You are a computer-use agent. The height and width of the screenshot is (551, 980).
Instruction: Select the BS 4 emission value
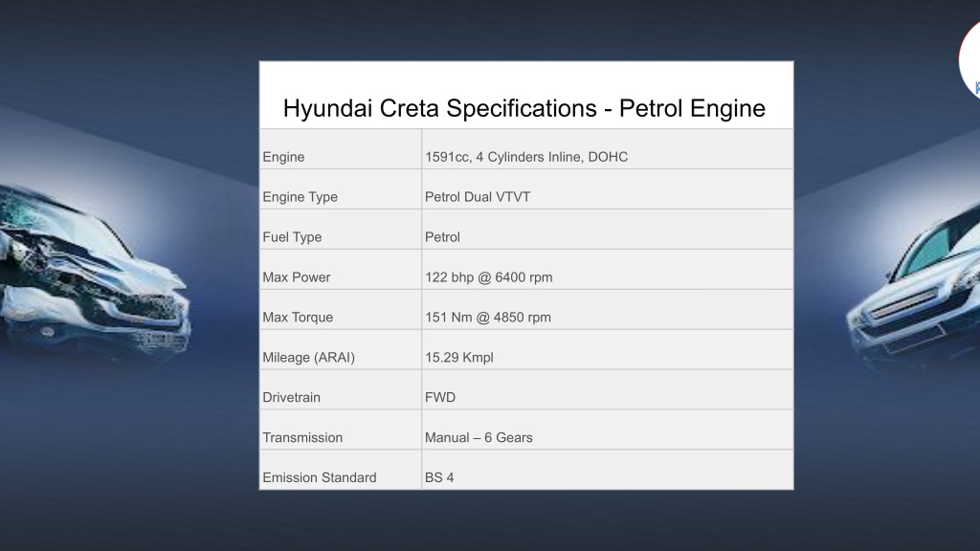click(x=439, y=477)
